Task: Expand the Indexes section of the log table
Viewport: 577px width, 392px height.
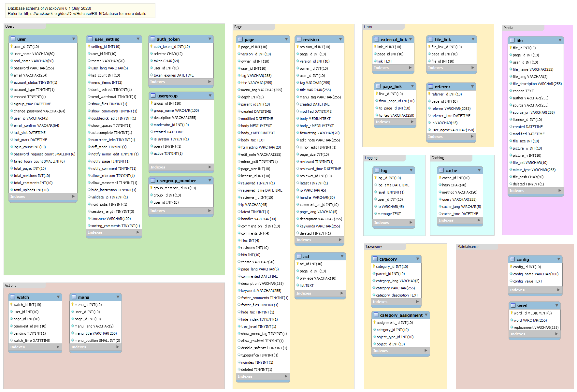Action: click(x=411, y=223)
